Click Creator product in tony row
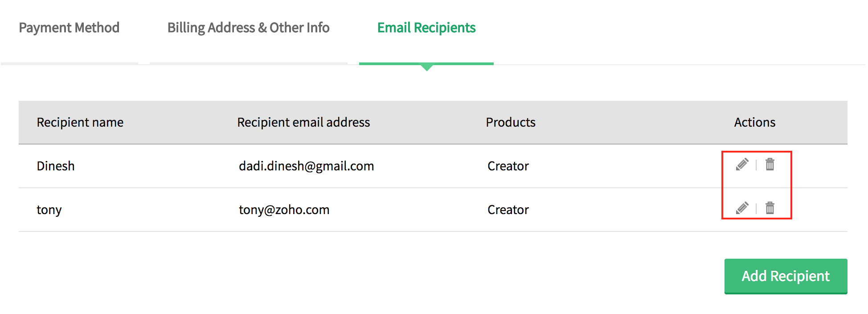 point(508,210)
